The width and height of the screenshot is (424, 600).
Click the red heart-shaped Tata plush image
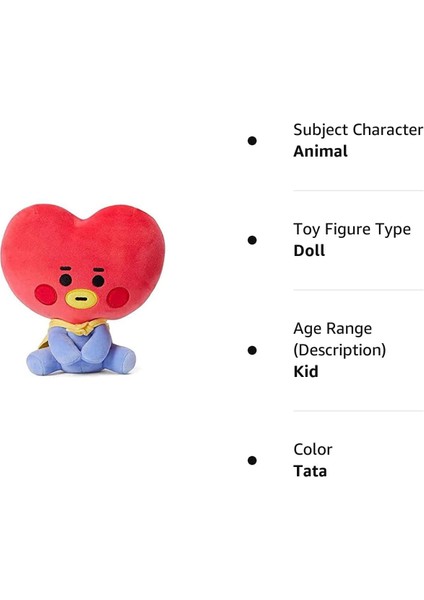83,289
